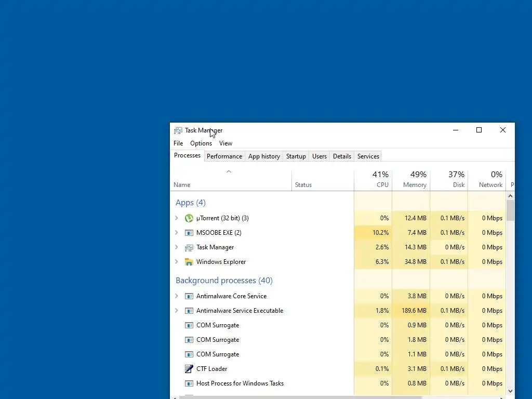532x399 pixels.
Task: Sort processes by the Status column header
Action: pos(323,179)
